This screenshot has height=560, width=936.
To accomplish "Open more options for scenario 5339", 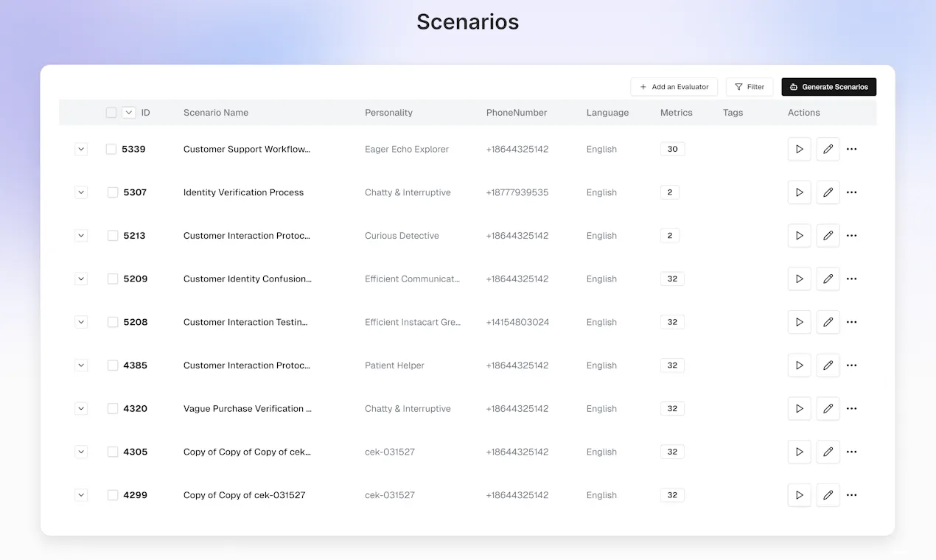I will [x=851, y=149].
